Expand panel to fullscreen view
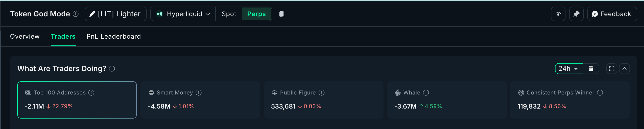 click(612, 69)
